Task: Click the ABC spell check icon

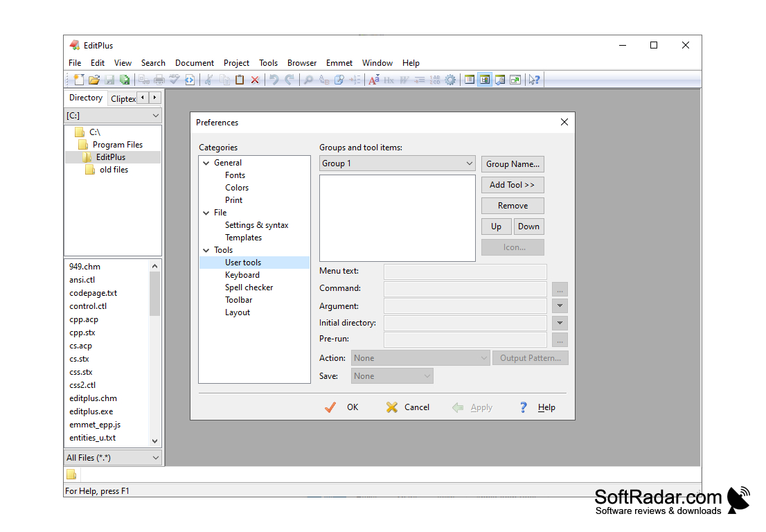Action: tap(175, 80)
